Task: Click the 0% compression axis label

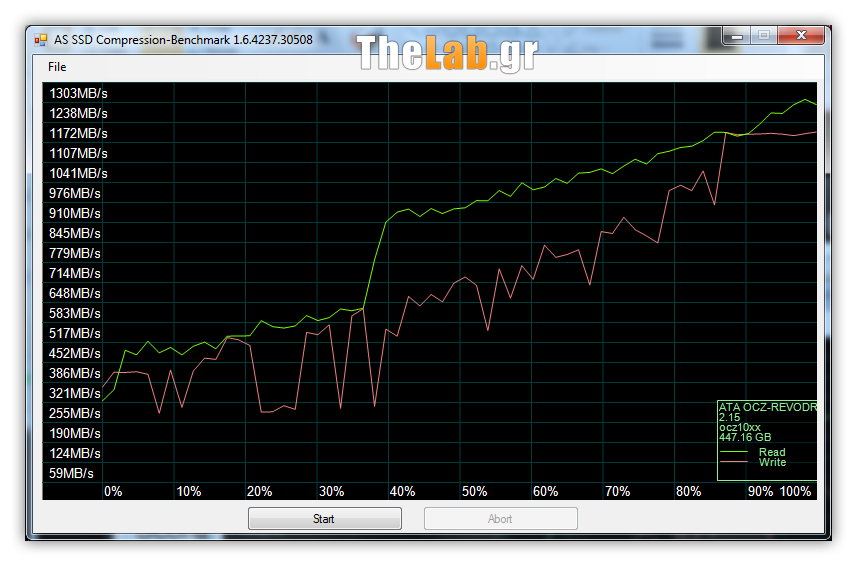Action: pyautogui.click(x=113, y=491)
